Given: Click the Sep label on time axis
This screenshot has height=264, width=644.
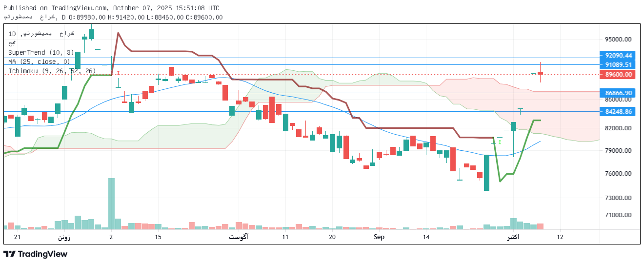Looking at the screenshot, I should point(379,237).
